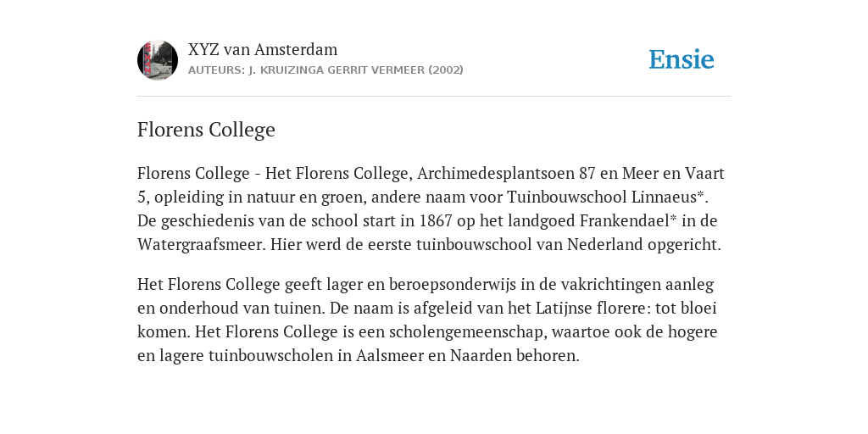Image resolution: width=868 pixels, height=434 pixels.
Task: Click the divider line under the header
Action: click(x=434, y=97)
